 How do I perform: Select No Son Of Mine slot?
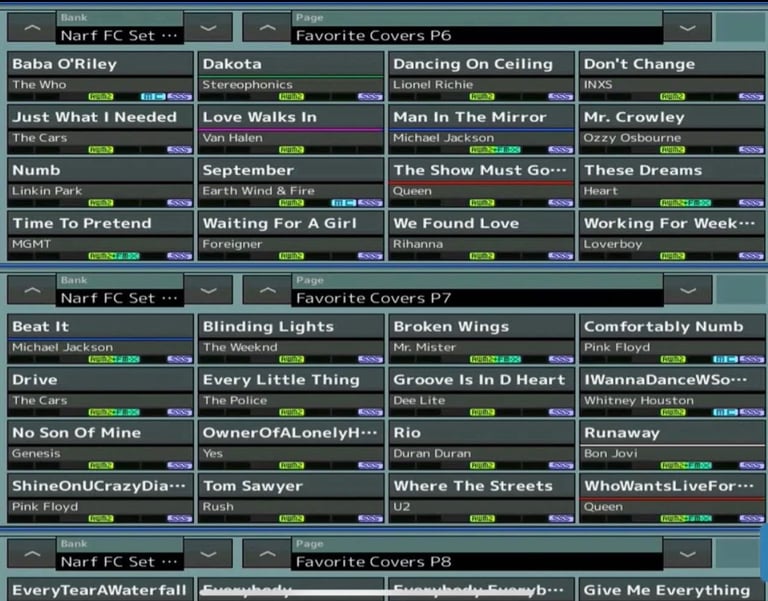[100, 445]
